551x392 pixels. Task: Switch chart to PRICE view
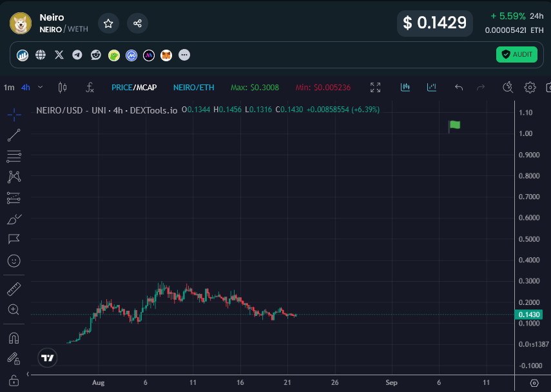122,88
